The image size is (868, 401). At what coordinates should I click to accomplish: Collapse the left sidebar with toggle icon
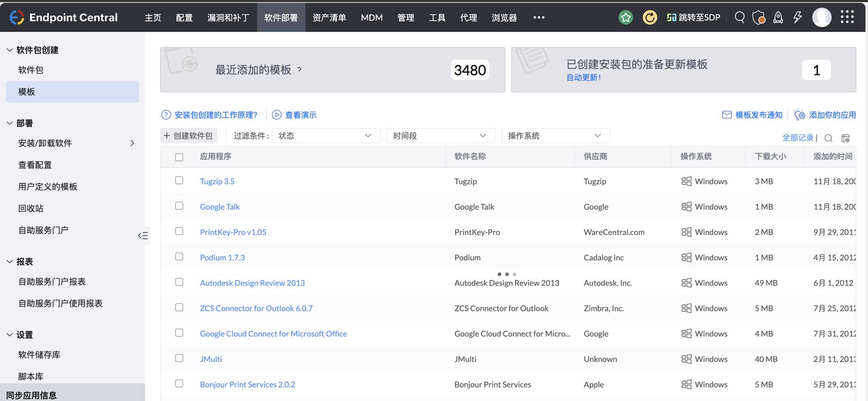coord(143,236)
